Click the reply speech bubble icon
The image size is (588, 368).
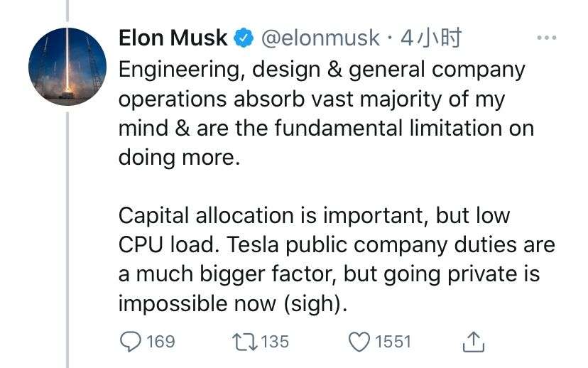(x=130, y=342)
